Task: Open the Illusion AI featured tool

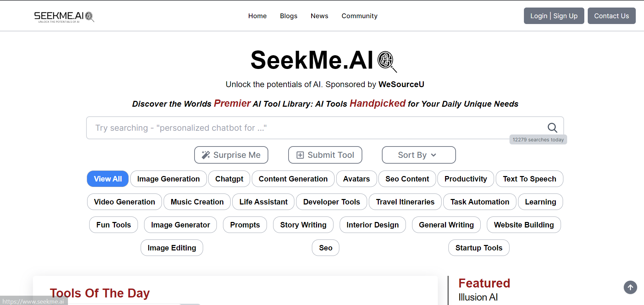Action: [x=478, y=297]
